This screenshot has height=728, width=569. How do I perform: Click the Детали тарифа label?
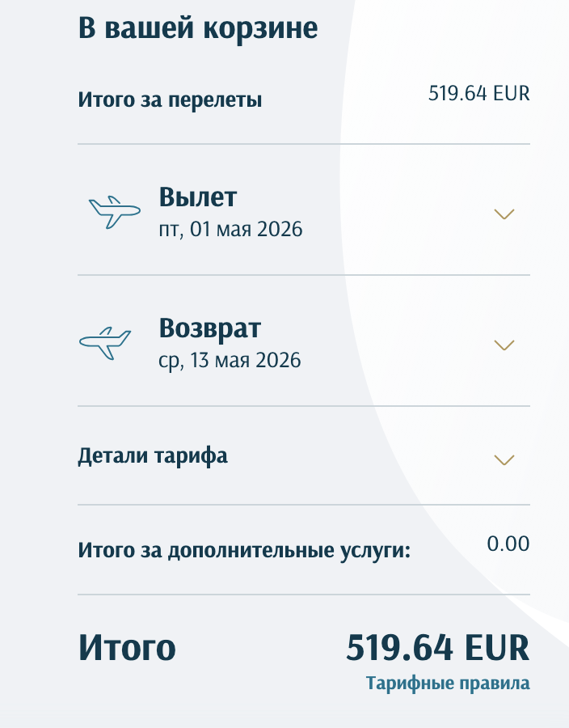tap(153, 456)
